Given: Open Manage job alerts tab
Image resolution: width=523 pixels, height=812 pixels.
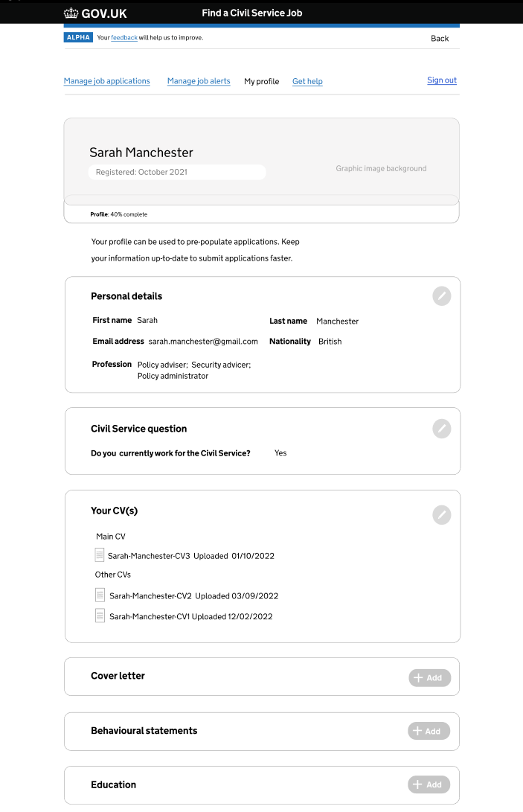Looking at the screenshot, I should [199, 81].
